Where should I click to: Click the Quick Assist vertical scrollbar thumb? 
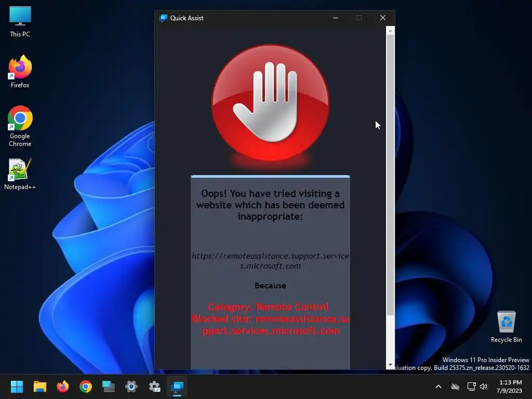[390, 175]
